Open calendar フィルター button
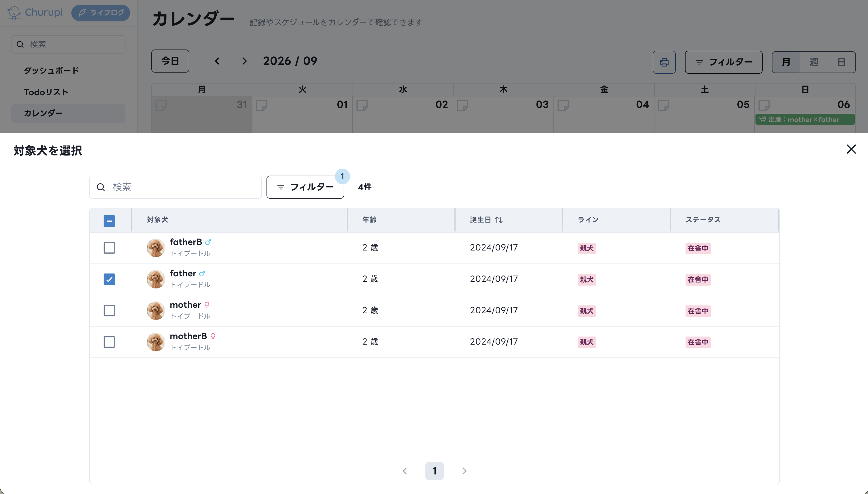 point(724,62)
